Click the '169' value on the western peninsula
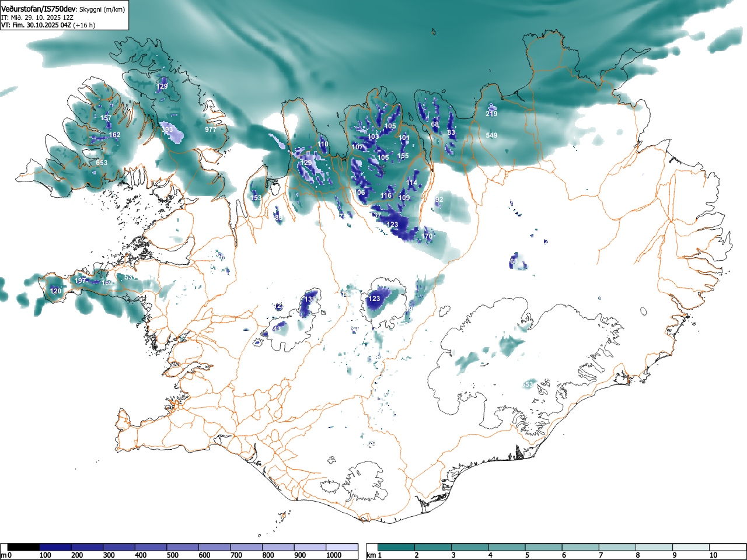Screen dimensions: 747x560 point(107,283)
